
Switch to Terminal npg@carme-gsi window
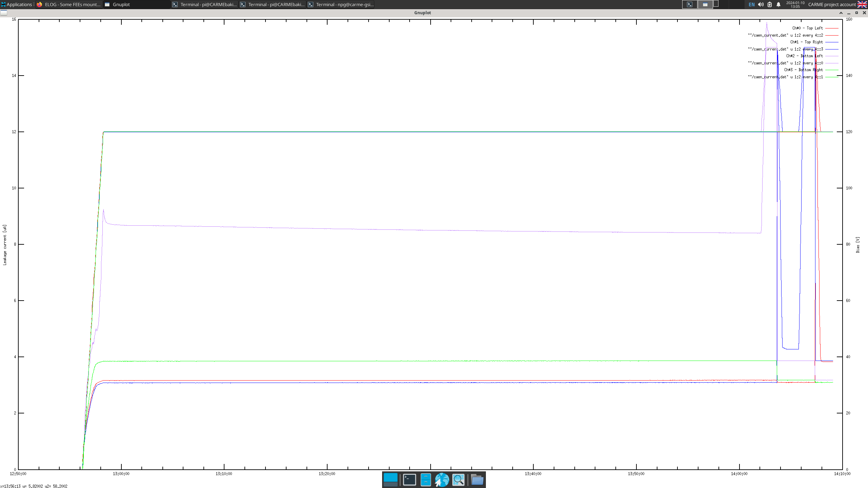coord(341,4)
